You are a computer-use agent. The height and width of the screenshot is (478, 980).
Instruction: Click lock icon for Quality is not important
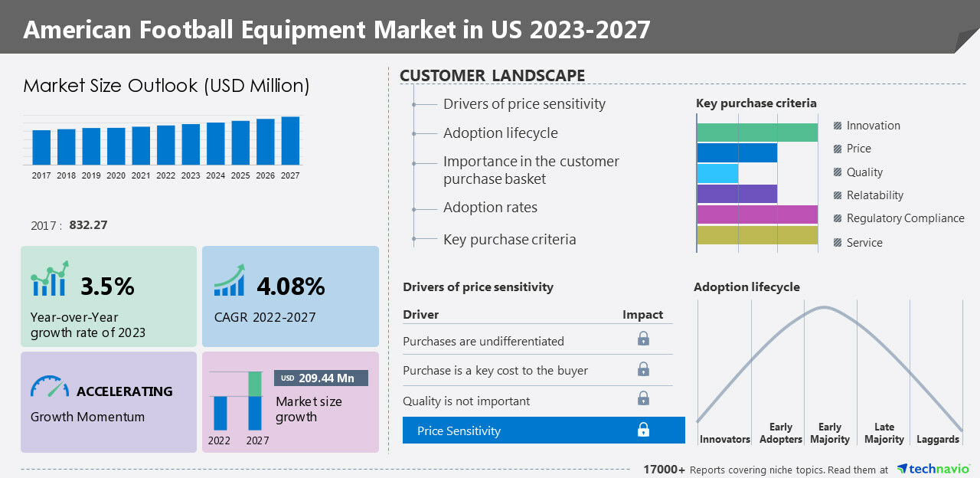coord(643,398)
